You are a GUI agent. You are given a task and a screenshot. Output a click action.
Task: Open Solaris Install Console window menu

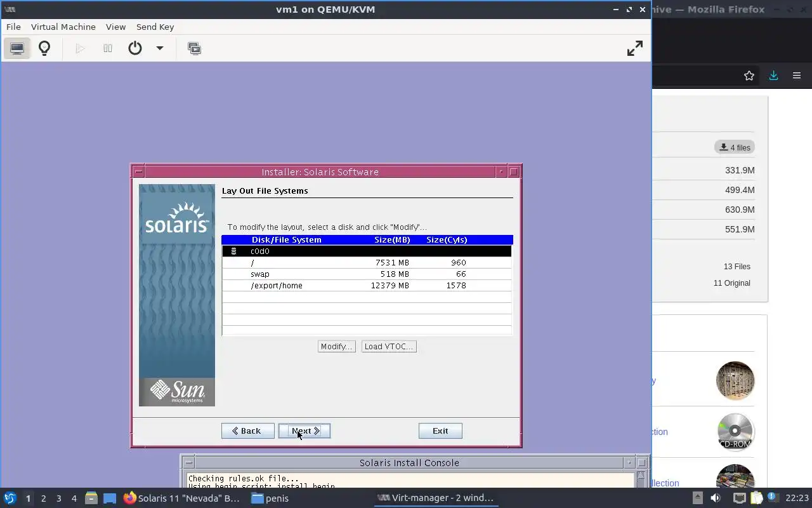(x=188, y=462)
